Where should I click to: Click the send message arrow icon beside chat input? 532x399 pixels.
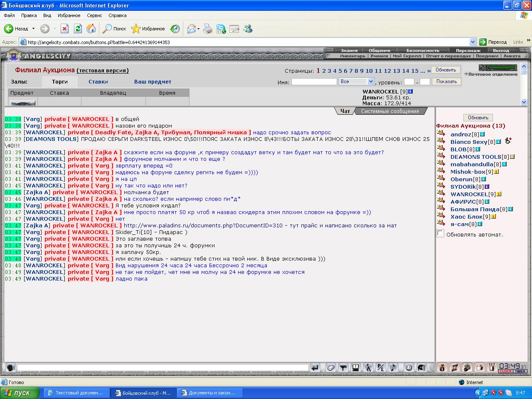pos(315,367)
